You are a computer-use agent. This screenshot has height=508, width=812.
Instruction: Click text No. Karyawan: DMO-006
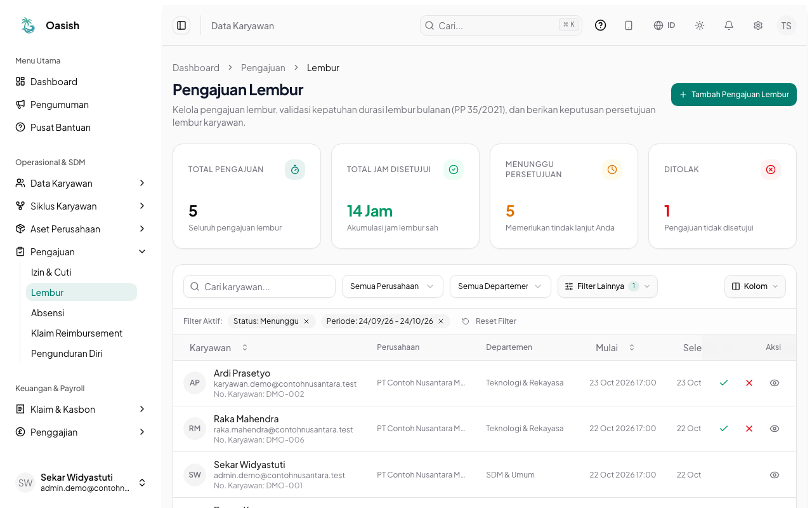pyautogui.click(x=259, y=440)
